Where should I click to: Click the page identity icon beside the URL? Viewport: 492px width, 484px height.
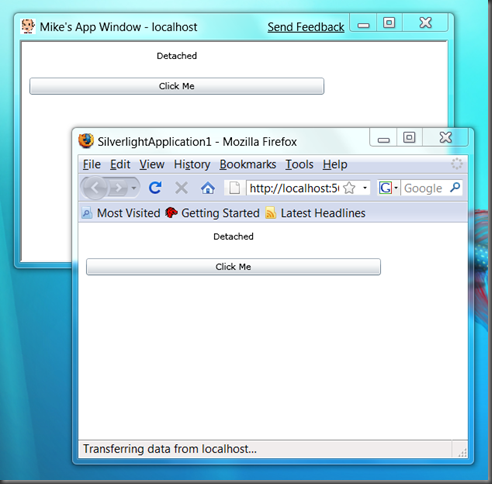click(234, 188)
